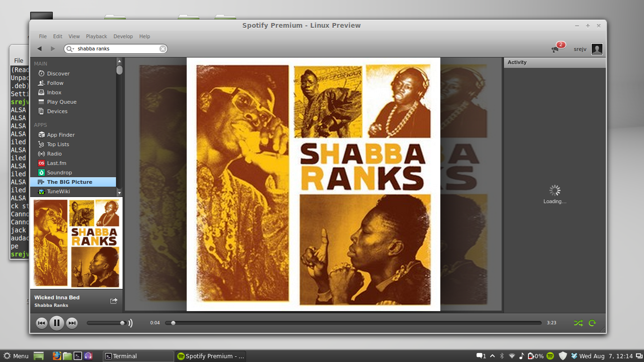Open the Inbox in sidebar
Viewport: 644px width, 362px height.
73,92
